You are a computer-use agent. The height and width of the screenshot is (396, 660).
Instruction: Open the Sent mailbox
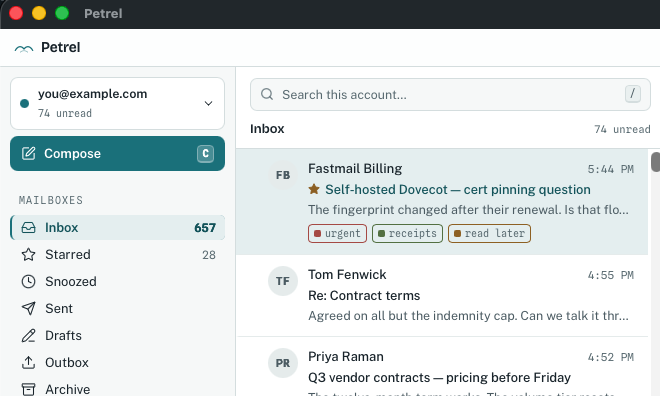pos(117,308)
